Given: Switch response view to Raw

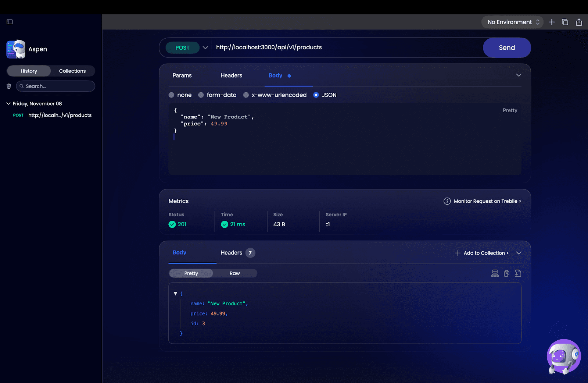Looking at the screenshot, I should coord(235,273).
